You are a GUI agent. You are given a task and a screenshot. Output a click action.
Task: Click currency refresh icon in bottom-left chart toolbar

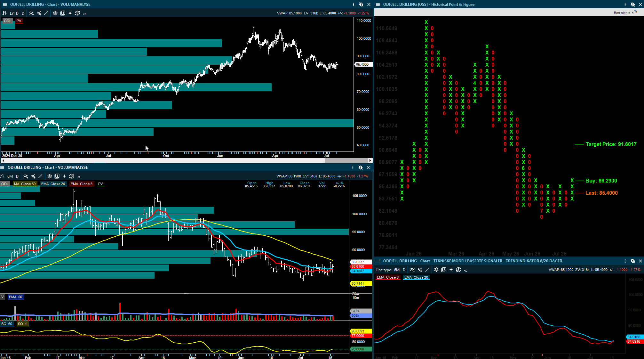coord(72,176)
